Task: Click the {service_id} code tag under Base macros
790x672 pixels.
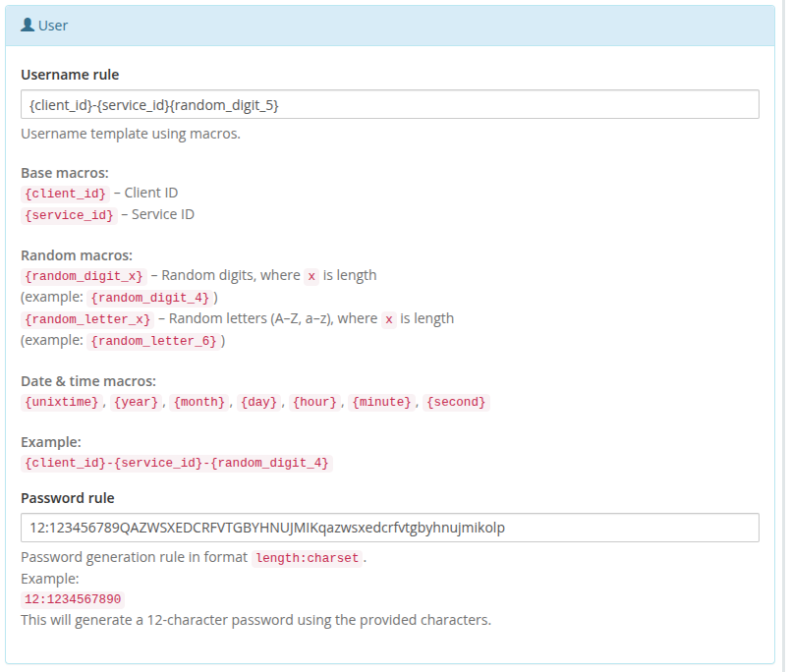Action: [69, 215]
